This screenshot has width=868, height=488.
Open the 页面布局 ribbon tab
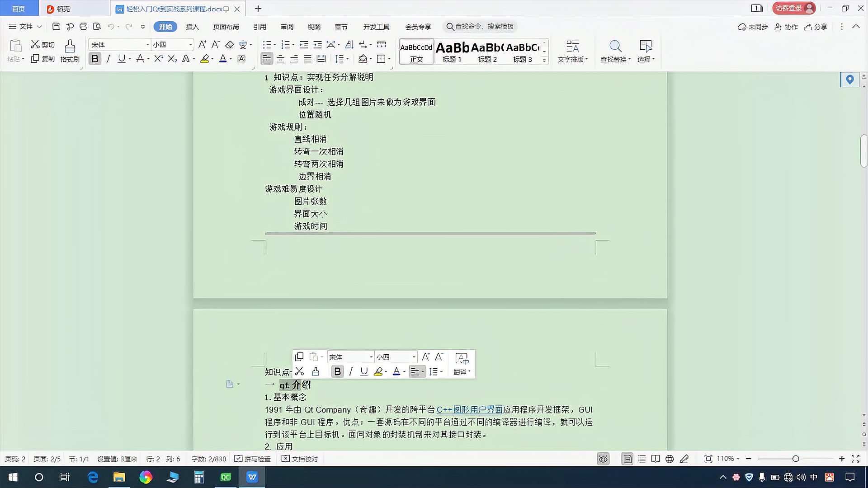pos(226,27)
